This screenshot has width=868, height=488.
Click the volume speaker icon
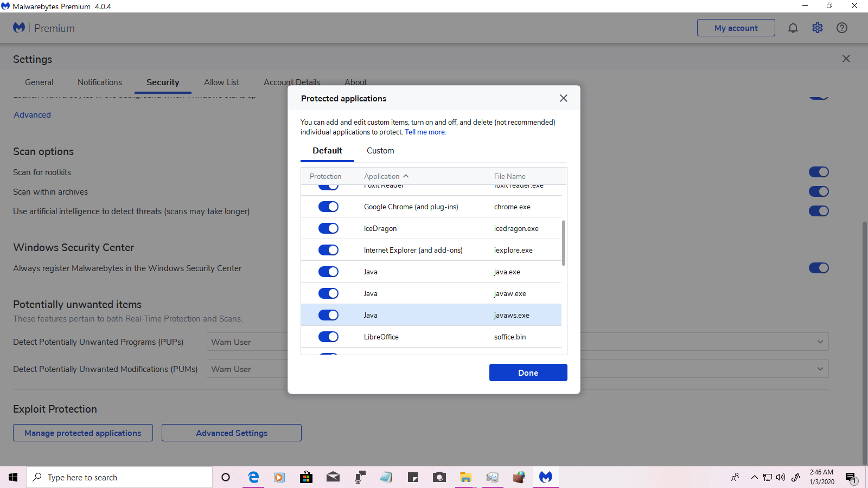(781, 477)
